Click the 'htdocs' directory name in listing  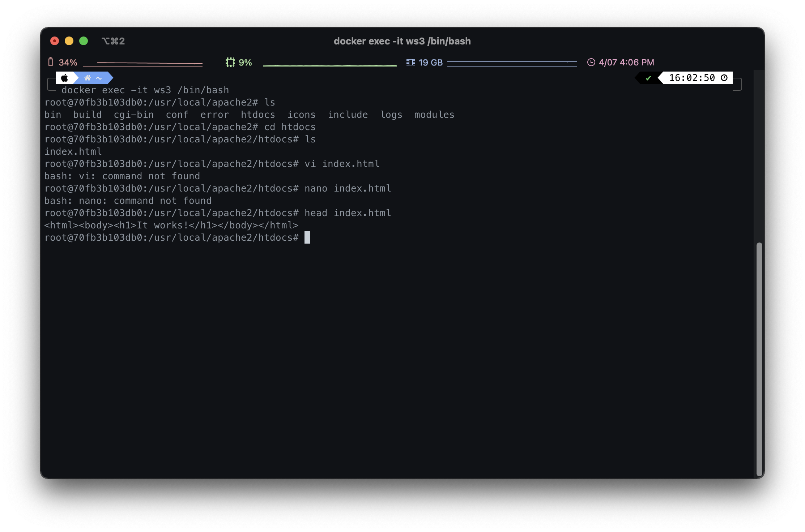pyautogui.click(x=258, y=115)
